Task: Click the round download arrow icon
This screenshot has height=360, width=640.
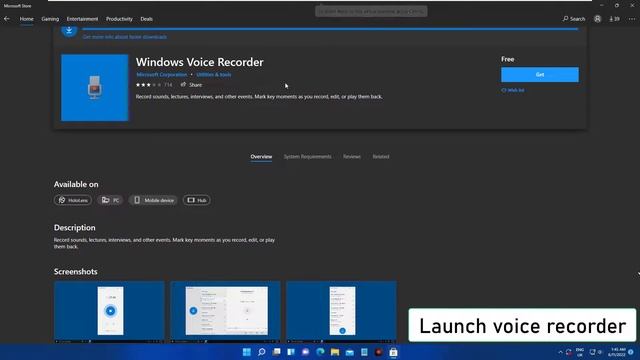Action: click(69, 31)
